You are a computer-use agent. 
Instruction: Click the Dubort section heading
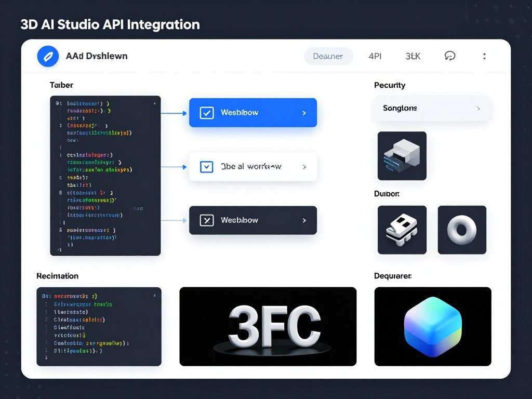coord(387,194)
